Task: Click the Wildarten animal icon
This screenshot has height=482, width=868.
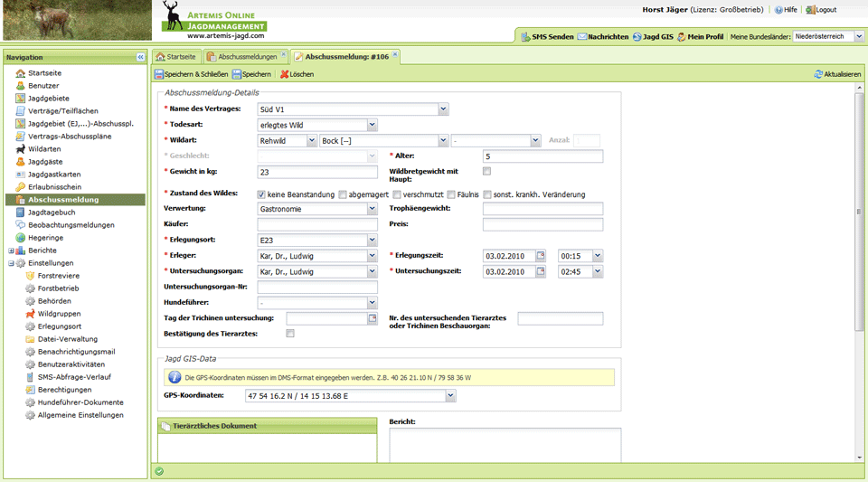Action: pos(21,149)
